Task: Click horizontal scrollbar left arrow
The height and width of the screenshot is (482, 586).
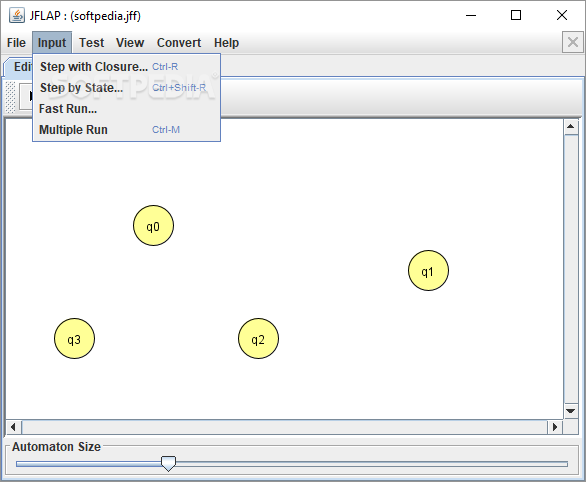Action: click(x=13, y=427)
